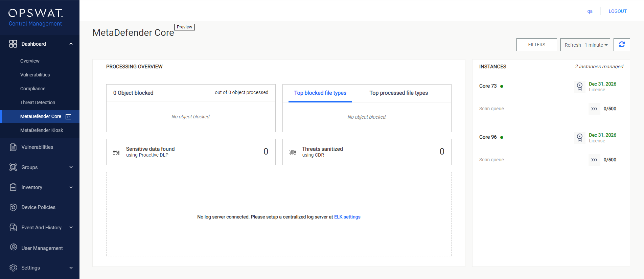
Task: Expand the Event And History chevron
Action: pyautogui.click(x=71, y=227)
